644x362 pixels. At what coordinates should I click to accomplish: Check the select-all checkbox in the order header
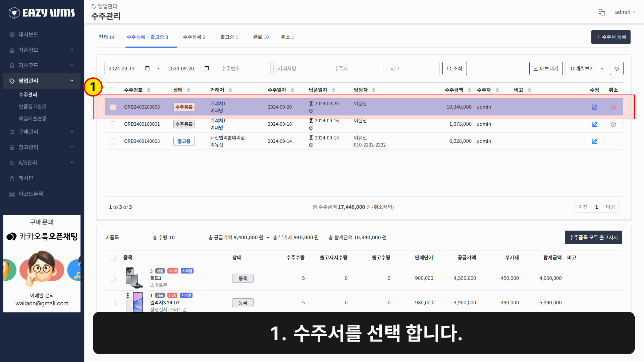click(x=113, y=90)
